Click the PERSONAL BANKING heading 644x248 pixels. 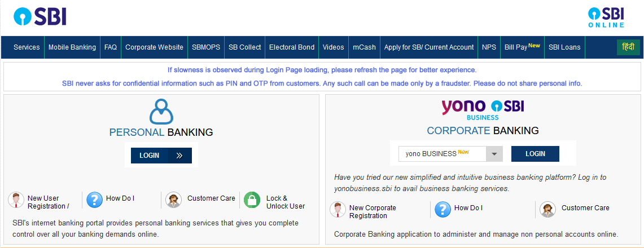161,132
